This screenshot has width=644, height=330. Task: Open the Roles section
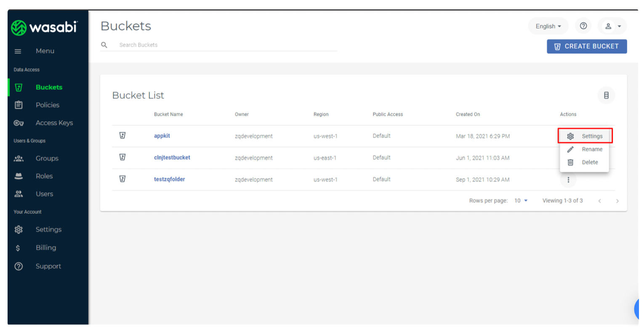tap(44, 176)
